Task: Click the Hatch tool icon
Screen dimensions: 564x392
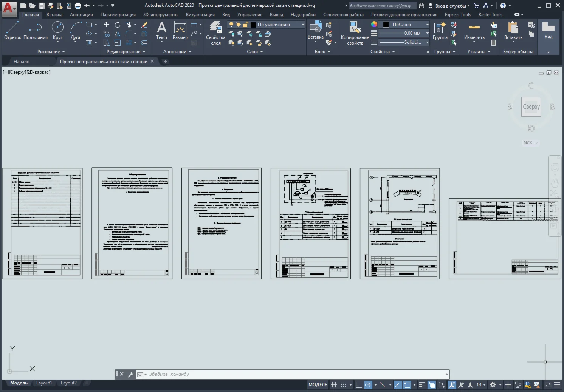Action: [89, 43]
